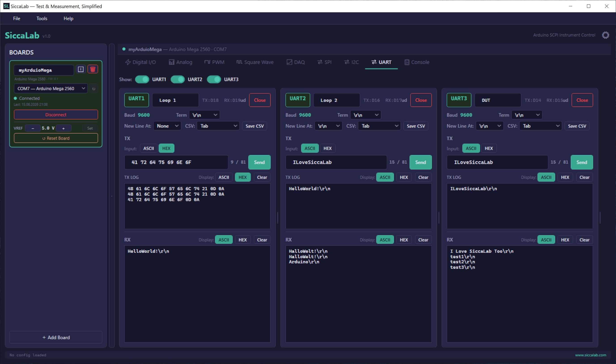This screenshot has width=616, height=364.
Task: Click the Disconnect button
Action: (56, 115)
